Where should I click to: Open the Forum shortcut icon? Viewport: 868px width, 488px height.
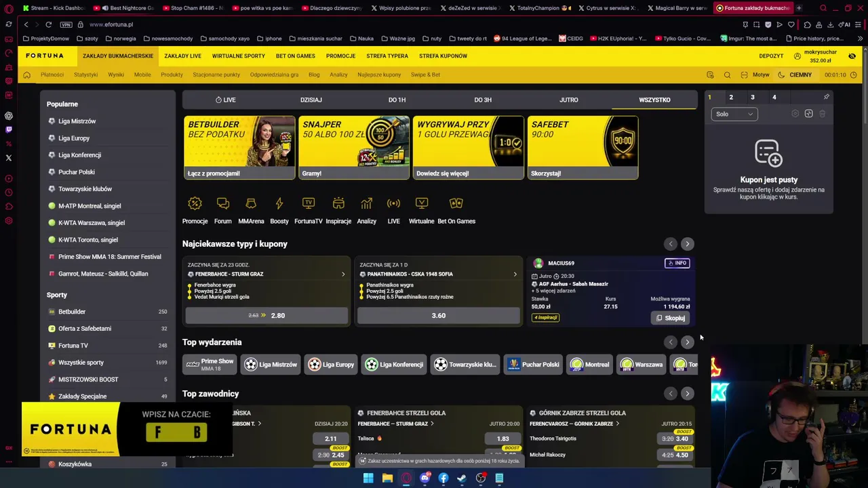click(x=222, y=203)
